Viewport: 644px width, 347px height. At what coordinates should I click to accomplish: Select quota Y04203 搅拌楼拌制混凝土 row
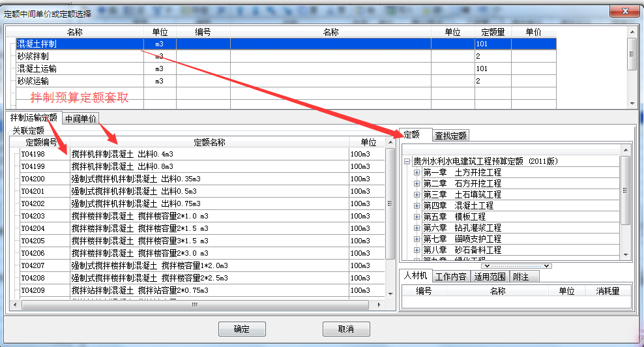(140, 216)
